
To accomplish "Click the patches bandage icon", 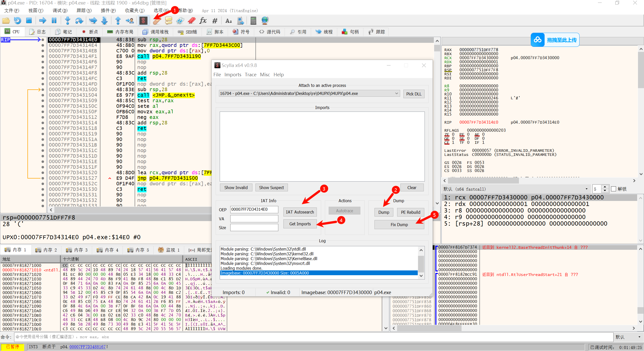I will 157,21.
